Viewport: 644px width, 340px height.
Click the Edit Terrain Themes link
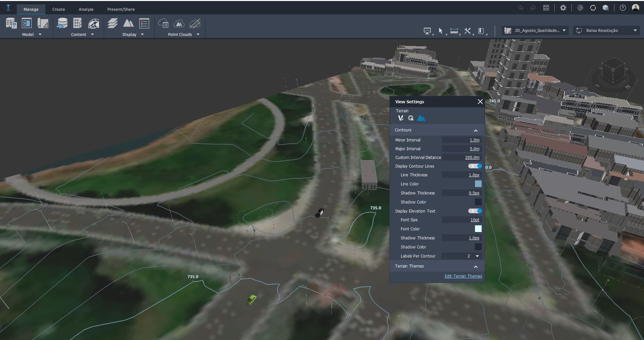click(463, 276)
